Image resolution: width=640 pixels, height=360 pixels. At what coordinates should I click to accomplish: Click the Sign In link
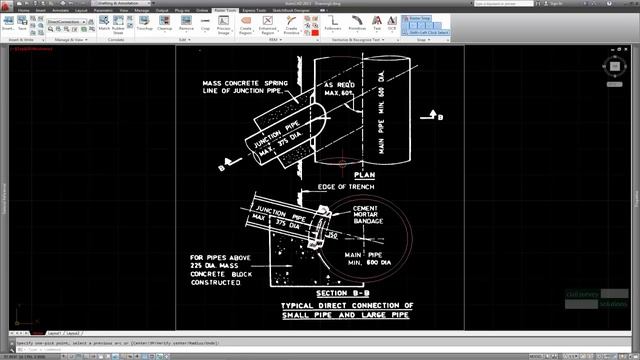coord(556,3)
